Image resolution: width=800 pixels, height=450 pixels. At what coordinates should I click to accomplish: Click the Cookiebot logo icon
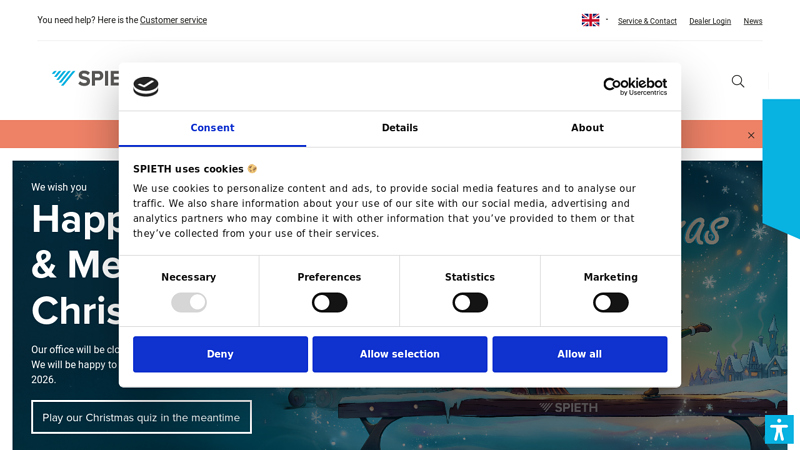146,87
